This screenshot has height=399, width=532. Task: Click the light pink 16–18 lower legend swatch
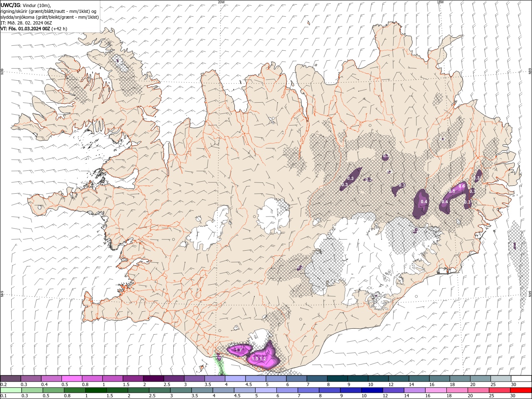pos(435,390)
